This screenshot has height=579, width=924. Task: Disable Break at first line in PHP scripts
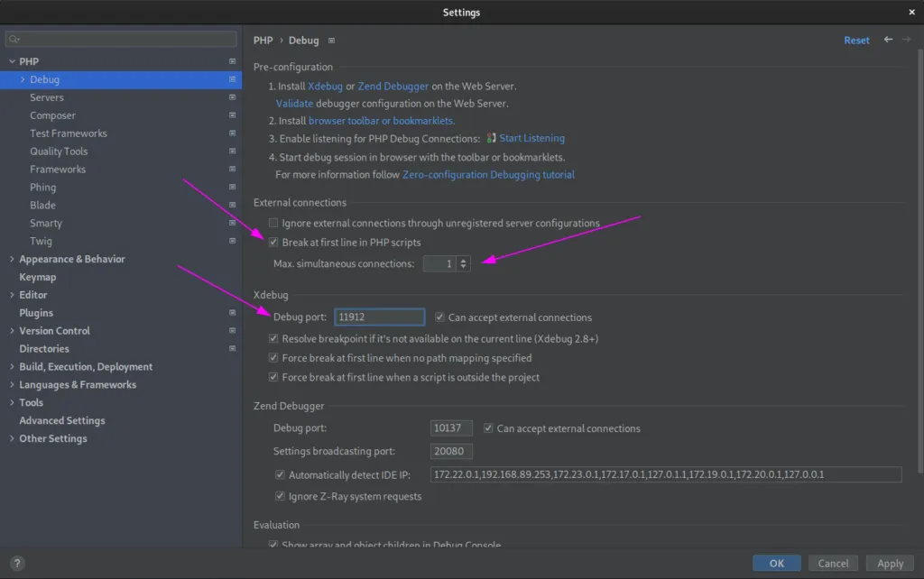click(x=273, y=242)
